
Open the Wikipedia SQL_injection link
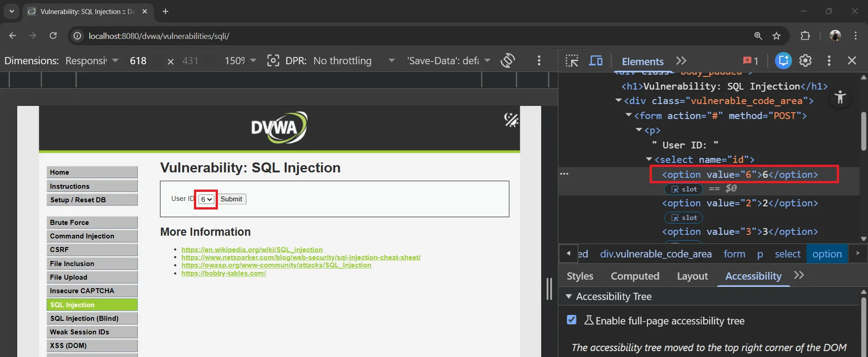tap(252, 249)
